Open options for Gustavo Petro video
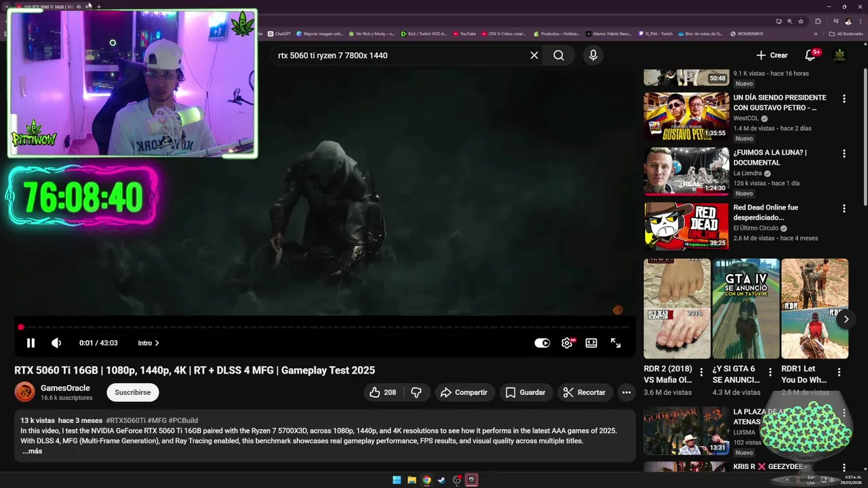The height and width of the screenshot is (488, 868). coord(844,99)
